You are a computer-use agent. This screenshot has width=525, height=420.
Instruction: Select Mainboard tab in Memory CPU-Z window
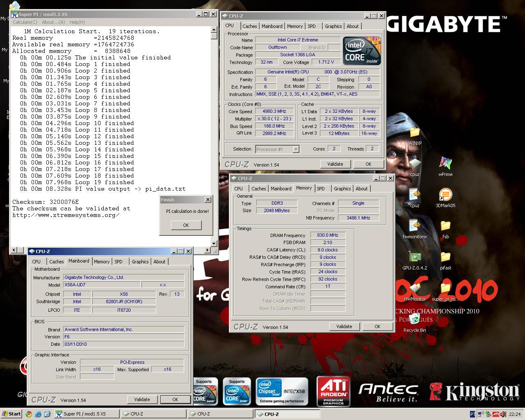click(x=281, y=189)
